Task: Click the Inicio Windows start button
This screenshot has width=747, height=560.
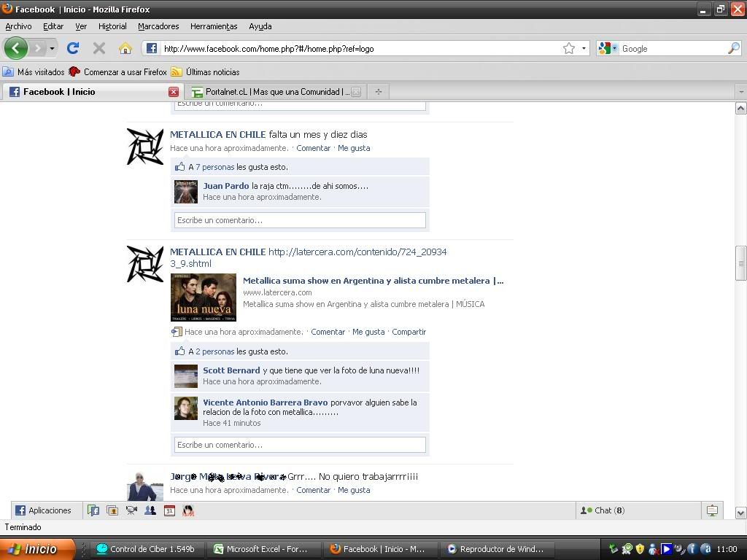Action: pyautogui.click(x=37, y=549)
